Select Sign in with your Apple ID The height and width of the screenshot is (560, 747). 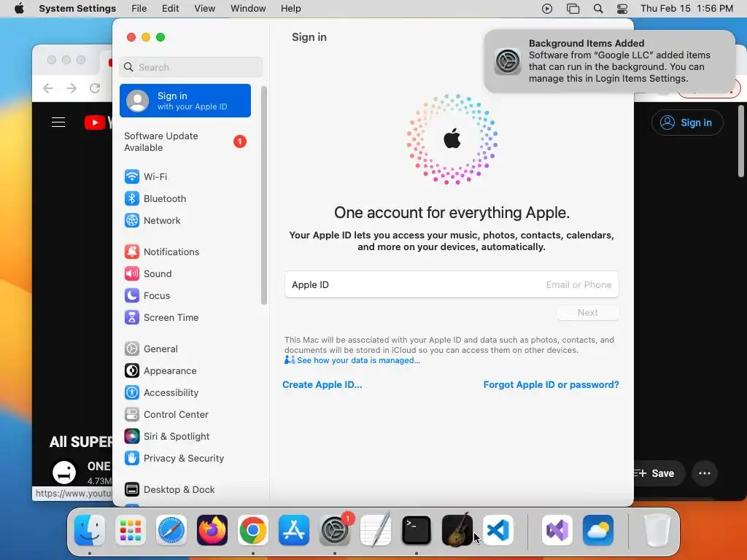(185, 101)
